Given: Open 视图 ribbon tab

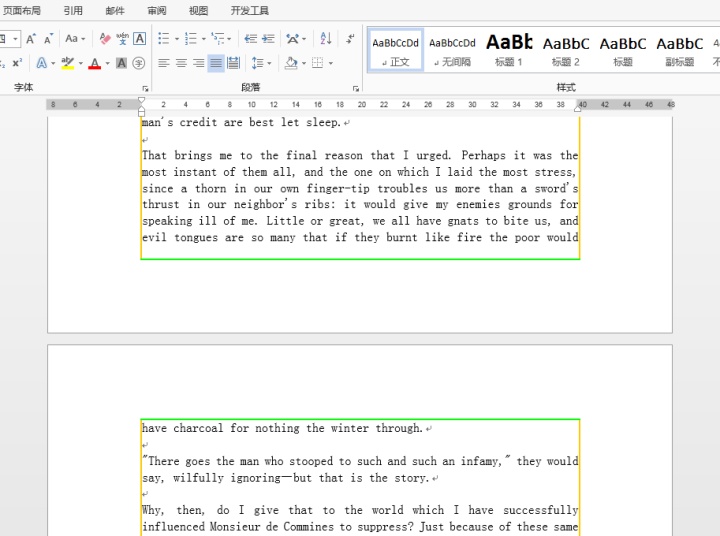Looking at the screenshot, I should (198, 11).
